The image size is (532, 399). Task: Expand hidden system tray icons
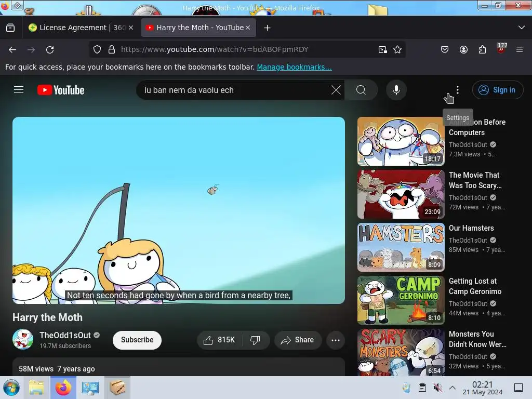click(453, 388)
